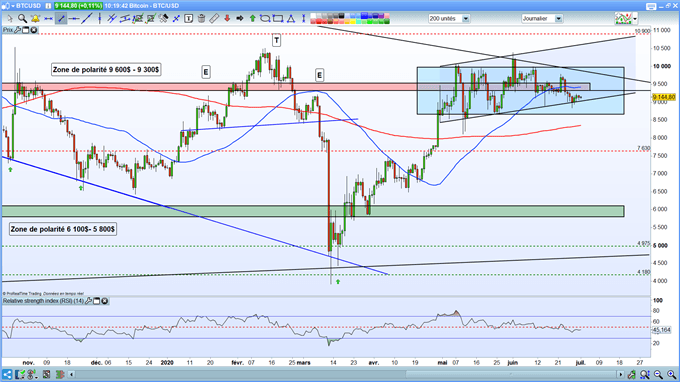The image size is (680, 382).
Task: Select the horizontal measure arrows tool
Action: [48, 19]
